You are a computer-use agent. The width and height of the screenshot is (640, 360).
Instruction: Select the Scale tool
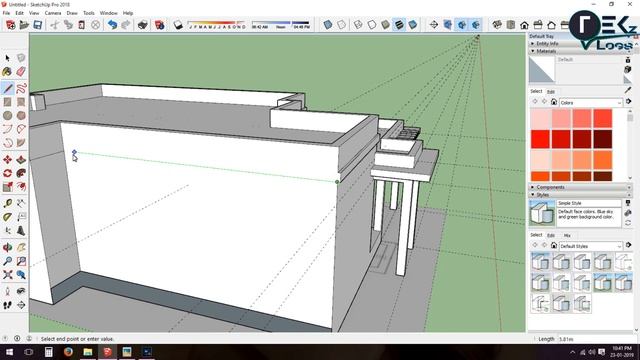click(x=7, y=187)
